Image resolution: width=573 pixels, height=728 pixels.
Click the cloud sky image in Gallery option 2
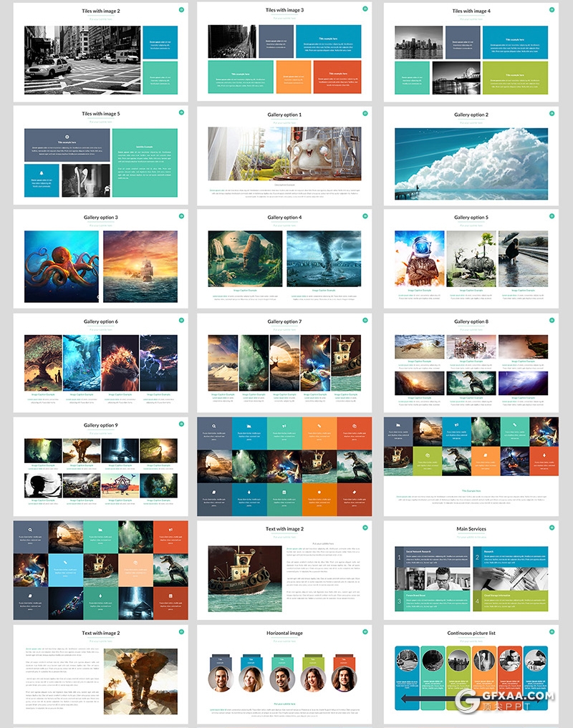tap(471, 165)
